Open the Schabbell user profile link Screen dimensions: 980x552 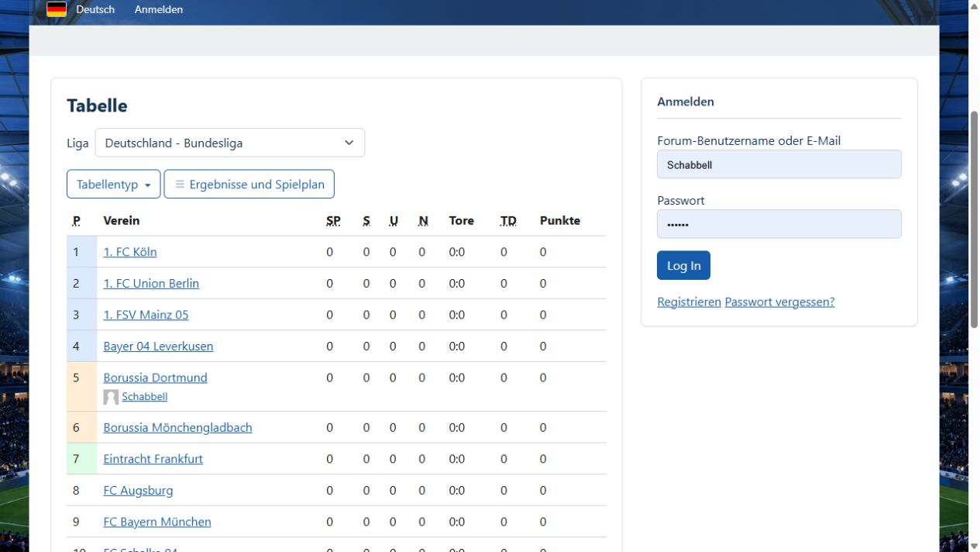(145, 397)
